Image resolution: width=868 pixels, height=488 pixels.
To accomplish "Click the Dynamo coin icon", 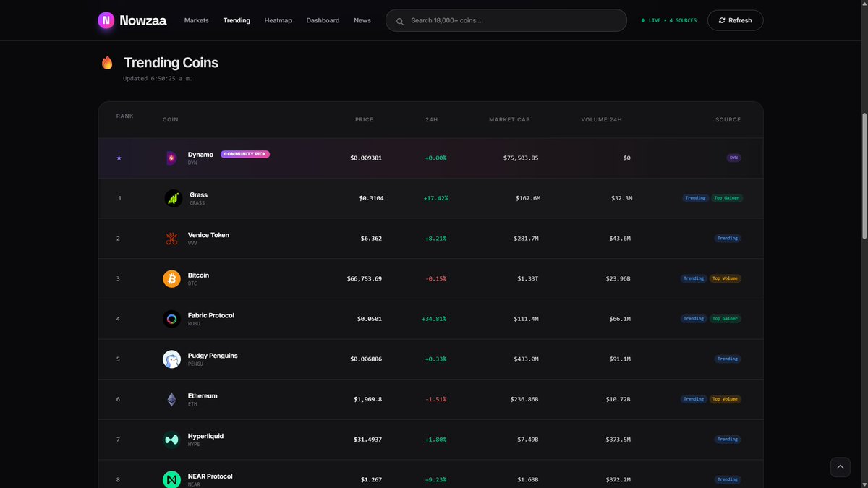I will [171, 158].
